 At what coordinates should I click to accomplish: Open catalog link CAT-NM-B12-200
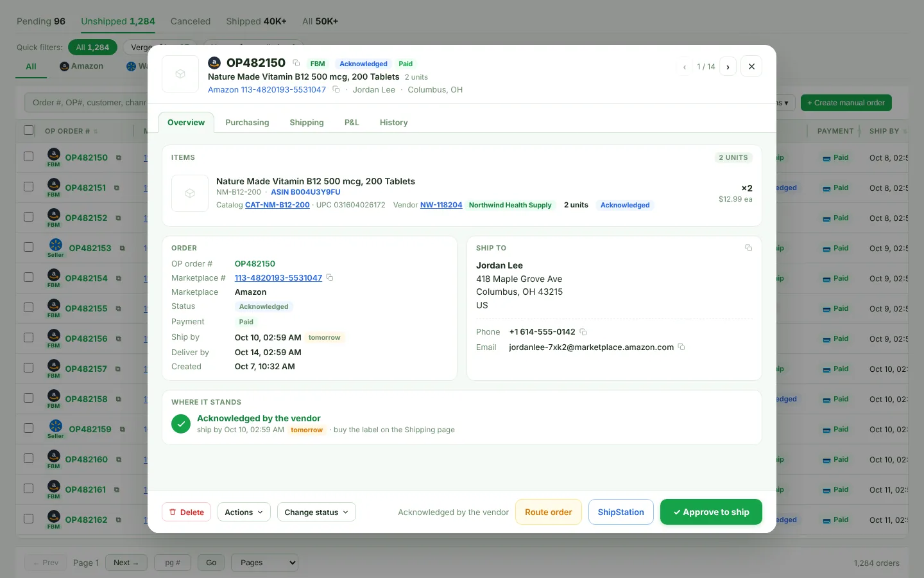(277, 205)
